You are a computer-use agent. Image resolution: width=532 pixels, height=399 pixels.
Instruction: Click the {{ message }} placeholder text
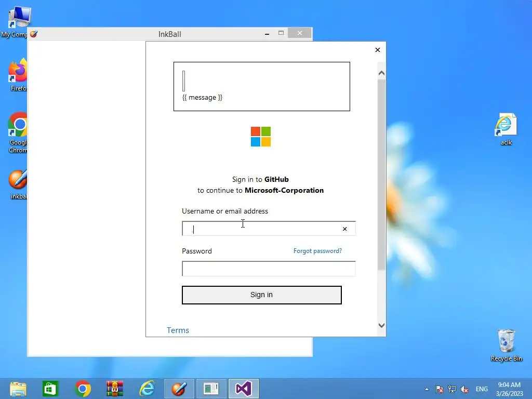coord(202,97)
